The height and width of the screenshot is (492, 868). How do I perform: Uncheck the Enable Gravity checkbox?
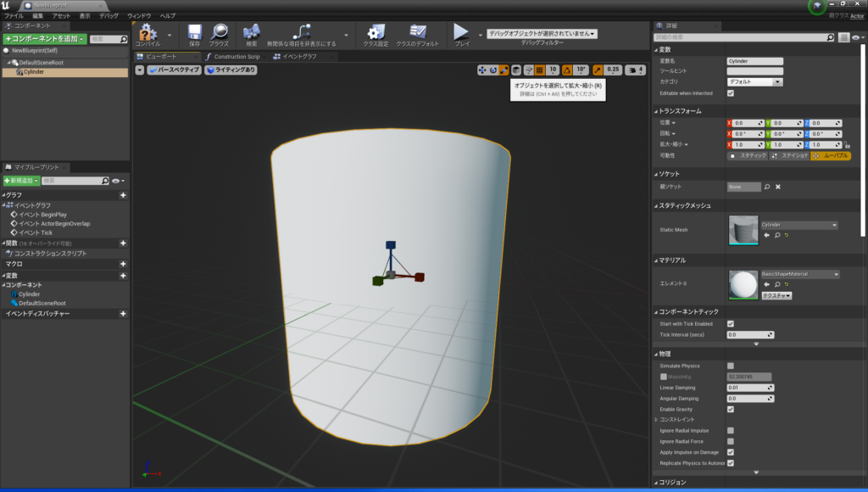pyautogui.click(x=731, y=409)
